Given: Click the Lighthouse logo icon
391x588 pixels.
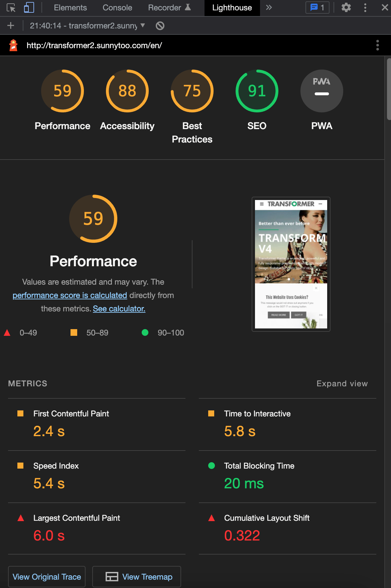Looking at the screenshot, I should tap(13, 45).
